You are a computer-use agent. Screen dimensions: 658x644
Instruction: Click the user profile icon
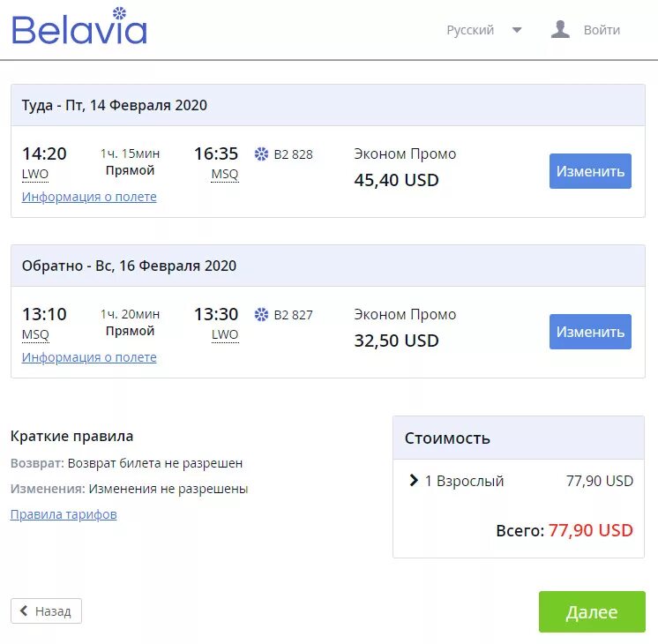[560, 30]
